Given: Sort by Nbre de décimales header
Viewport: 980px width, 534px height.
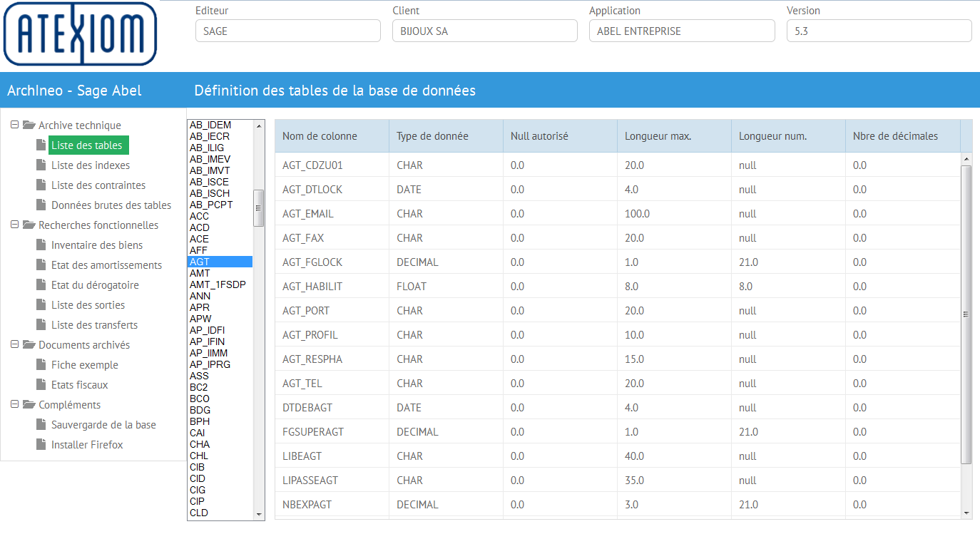Looking at the screenshot, I should point(902,135).
